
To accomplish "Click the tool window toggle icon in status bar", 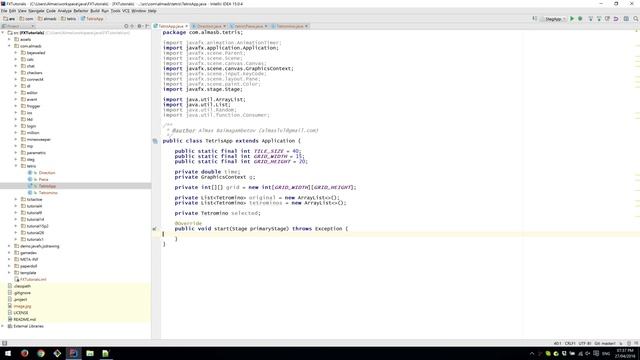I will tap(4, 343).
